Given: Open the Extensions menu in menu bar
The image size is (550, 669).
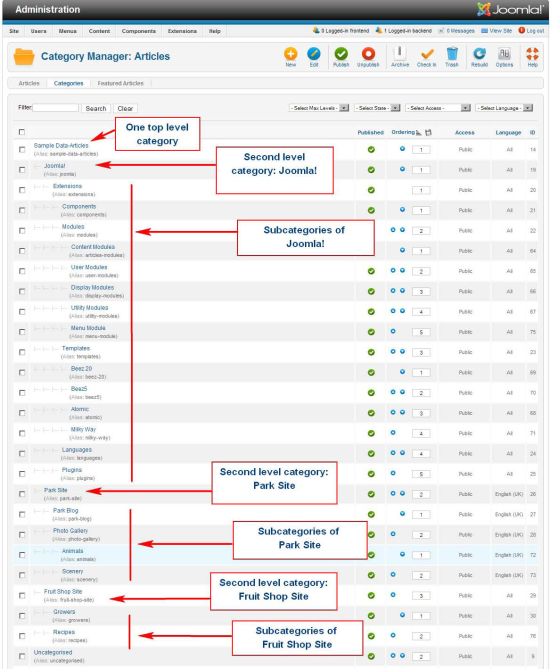Looking at the screenshot, I should [x=182, y=31].
